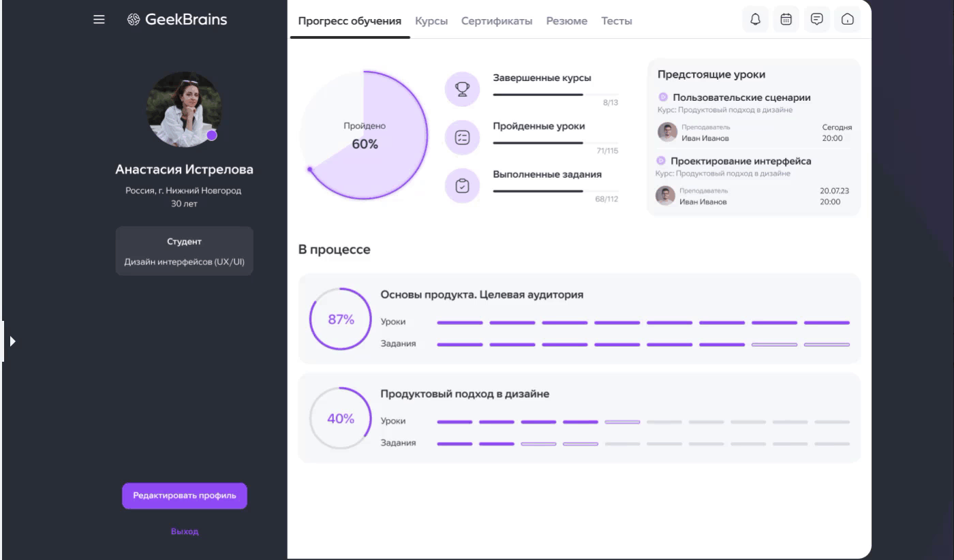Viewport: 954px width, 560px height.
Task: Open the Сертификаты tab
Action: pos(497,21)
